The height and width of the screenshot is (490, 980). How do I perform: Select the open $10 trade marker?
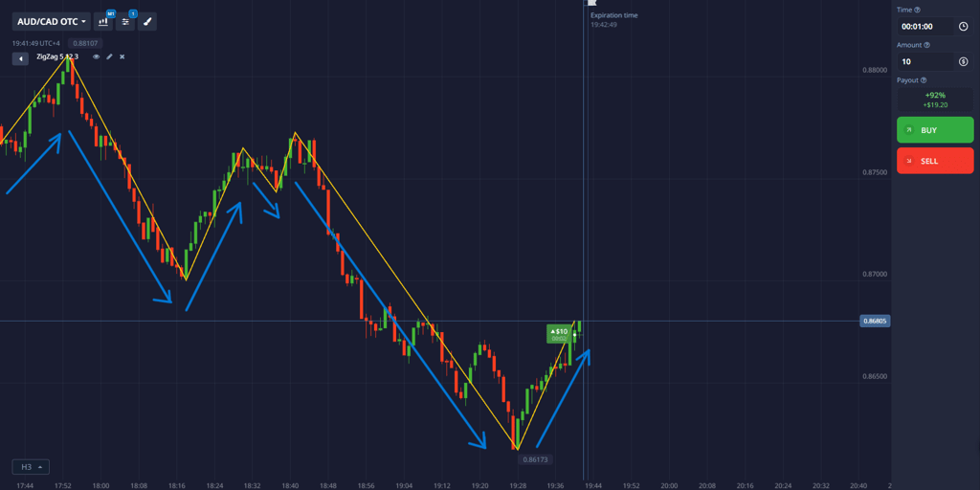tap(559, 334)
